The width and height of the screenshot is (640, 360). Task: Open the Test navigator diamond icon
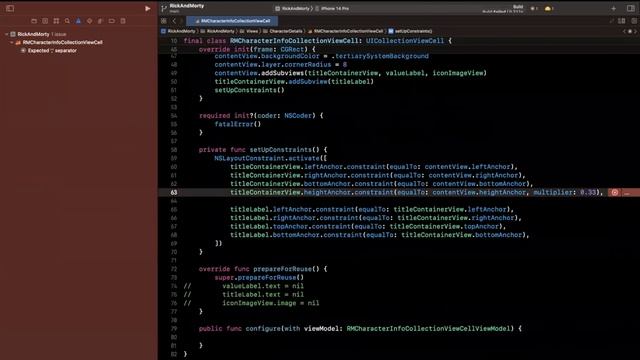pos(89,21)
